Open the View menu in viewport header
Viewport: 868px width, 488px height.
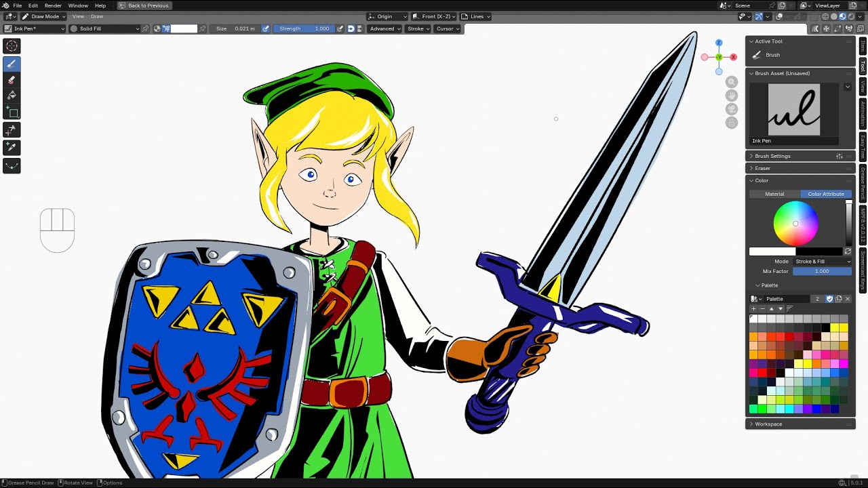coord(78,16)
